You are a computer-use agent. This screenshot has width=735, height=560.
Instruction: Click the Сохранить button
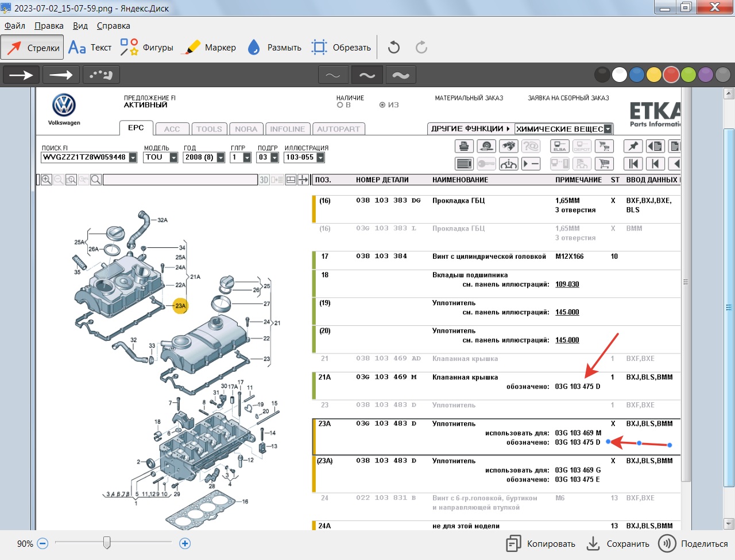click(618, 543)
